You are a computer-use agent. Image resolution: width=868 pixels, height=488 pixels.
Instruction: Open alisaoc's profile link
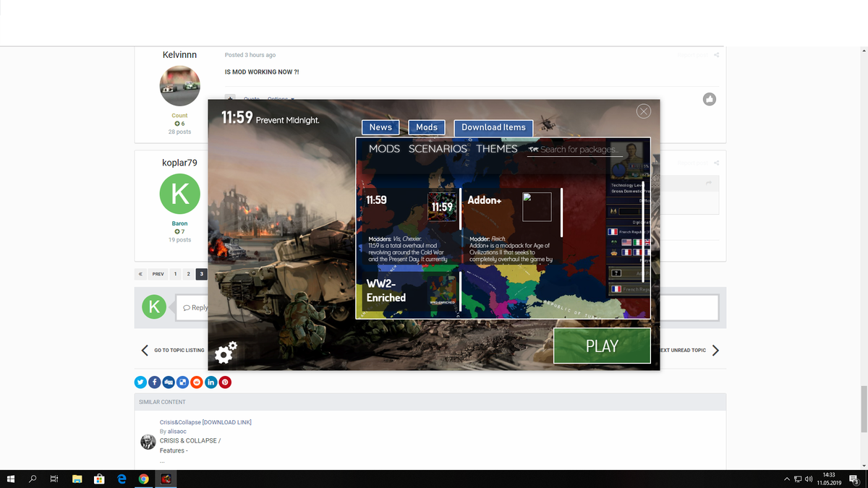click(x=177, y=432)
